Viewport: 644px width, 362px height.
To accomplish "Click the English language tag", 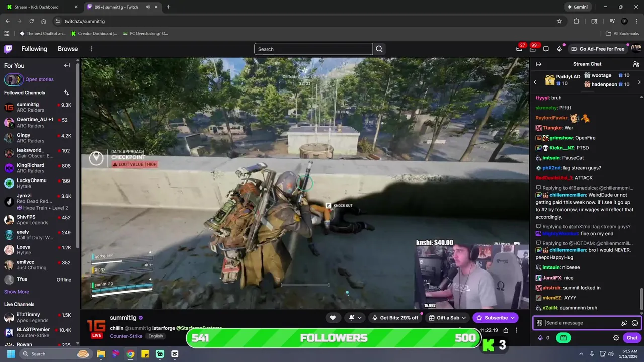I will [x=155, y=336].
